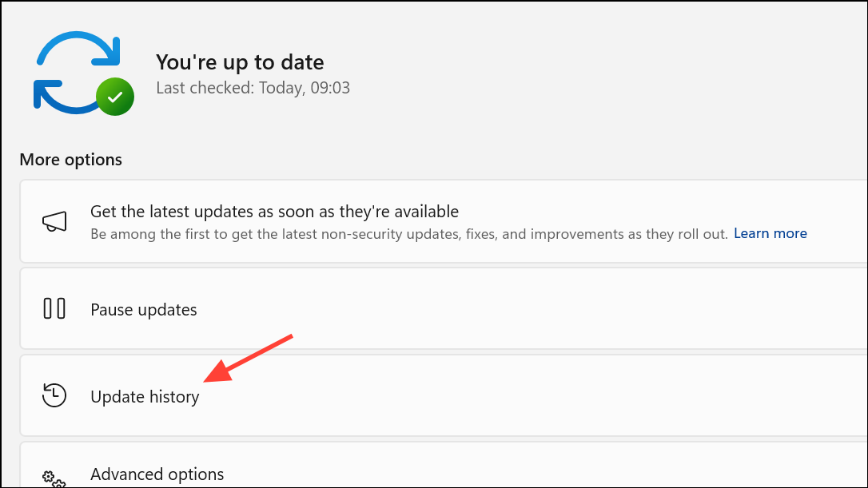Click the megaphone icon for latest updates
Viewport: 868px width, 488px height.
click(54, 221)
